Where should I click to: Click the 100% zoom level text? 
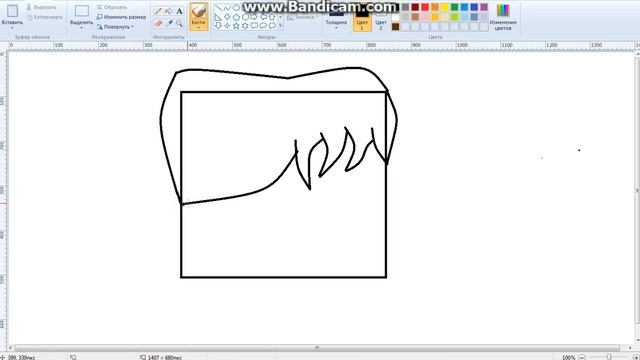point(569,357)
